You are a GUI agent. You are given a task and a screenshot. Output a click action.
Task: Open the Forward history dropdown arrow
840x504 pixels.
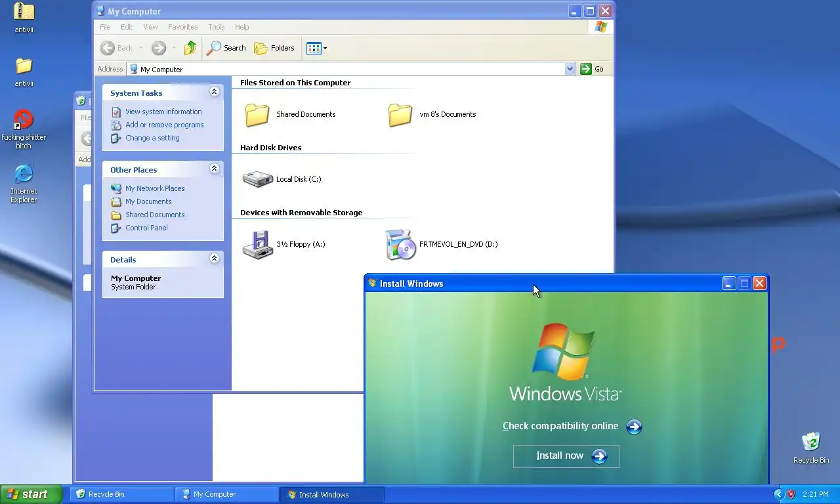point(174,48)
